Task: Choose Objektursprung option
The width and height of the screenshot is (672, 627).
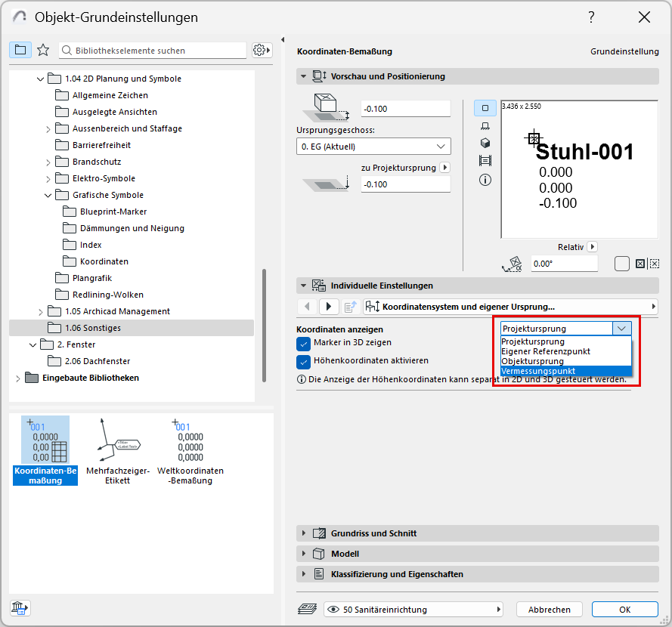Action: 565,361
